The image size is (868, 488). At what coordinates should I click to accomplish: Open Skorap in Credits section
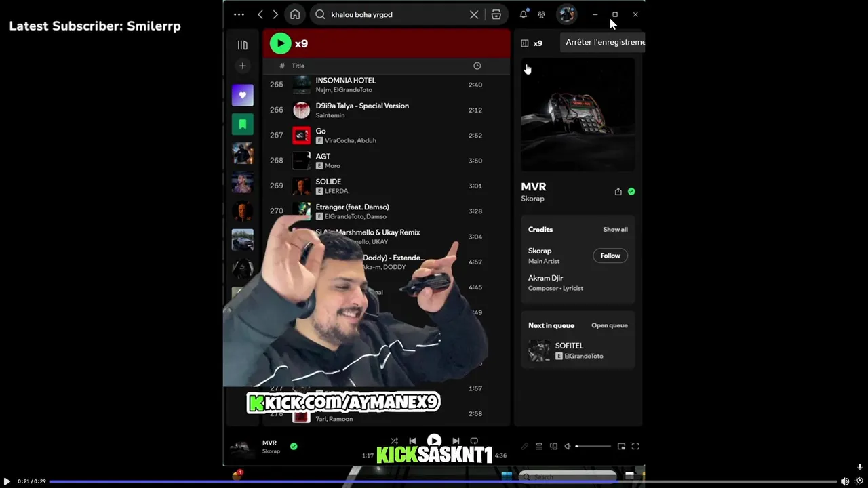(x=540, y=251)
